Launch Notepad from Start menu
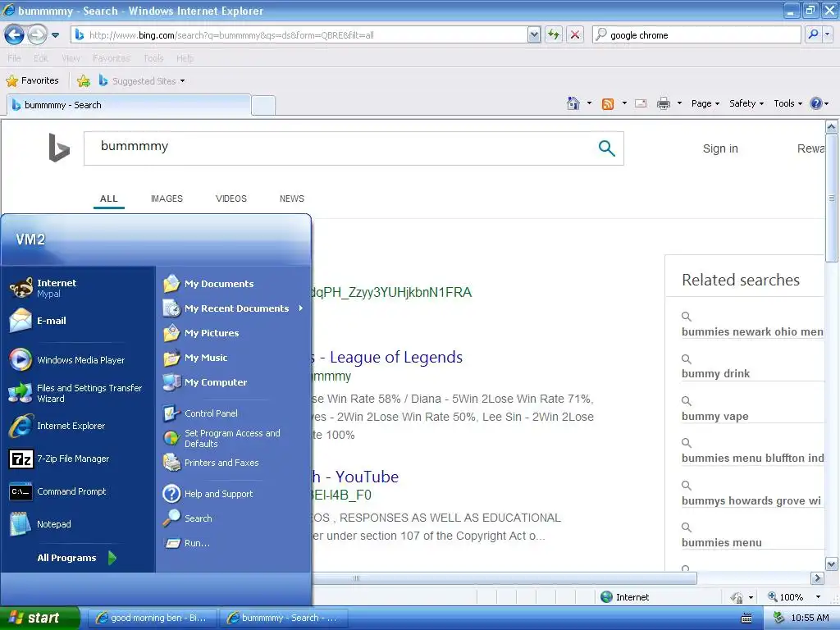The height and width of the screenshot is (630, 840). (x=78, y=524)
